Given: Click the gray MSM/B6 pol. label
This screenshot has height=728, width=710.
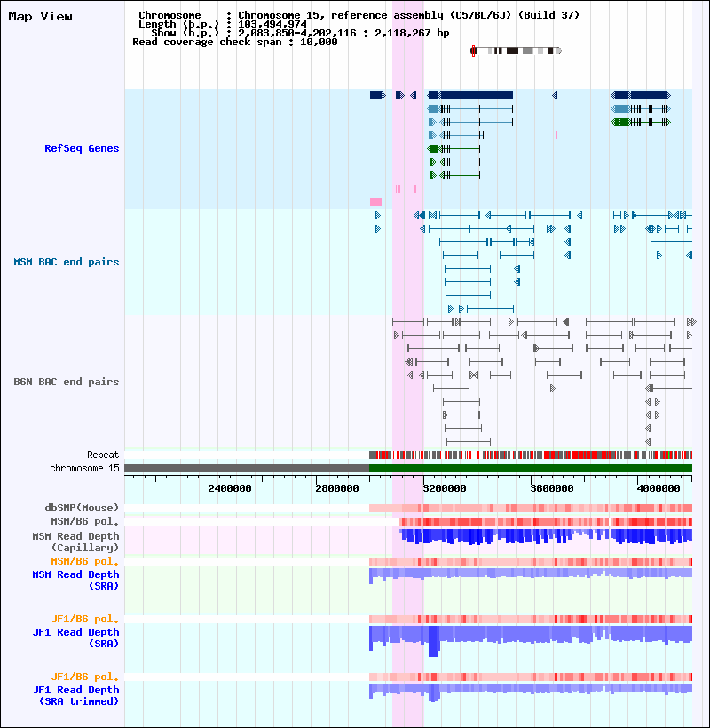Looking at the screenshot, I should 85,521.
